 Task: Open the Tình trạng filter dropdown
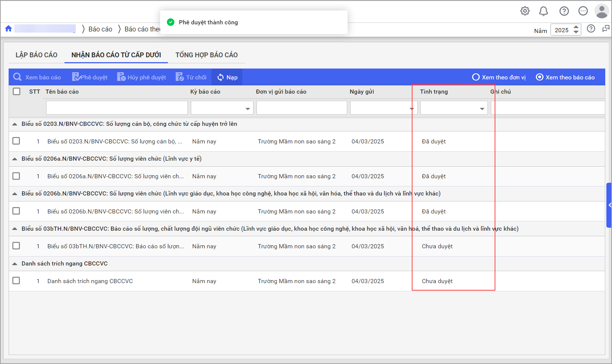pos(482,109)
